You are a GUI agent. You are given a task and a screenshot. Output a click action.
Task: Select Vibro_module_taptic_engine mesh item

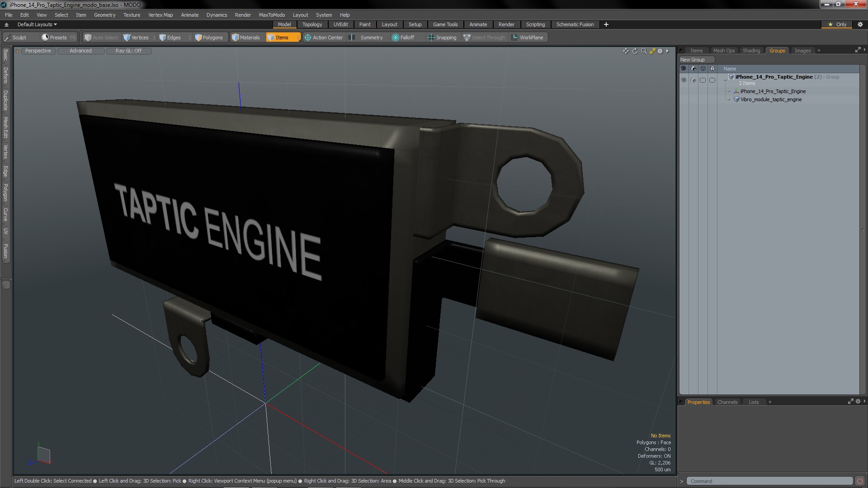point(771,99)
